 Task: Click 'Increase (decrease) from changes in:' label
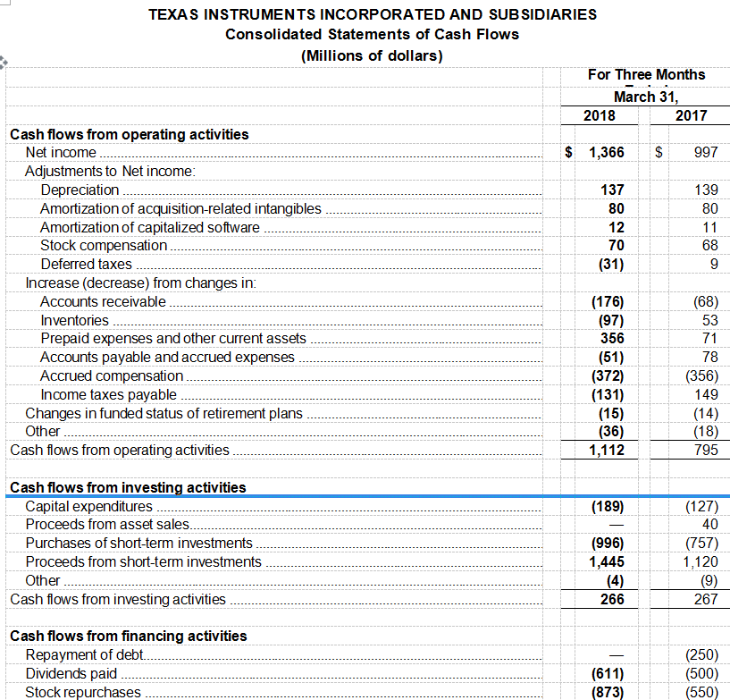click(140, 283)
